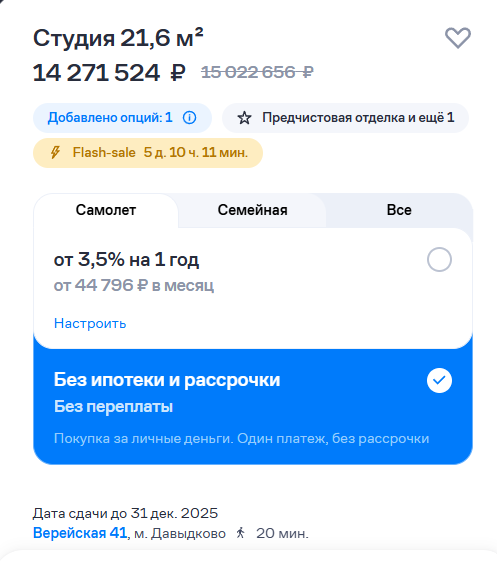Click the Flash-sale countdown badge
This screenshot has height=567, width=497.
148,153
